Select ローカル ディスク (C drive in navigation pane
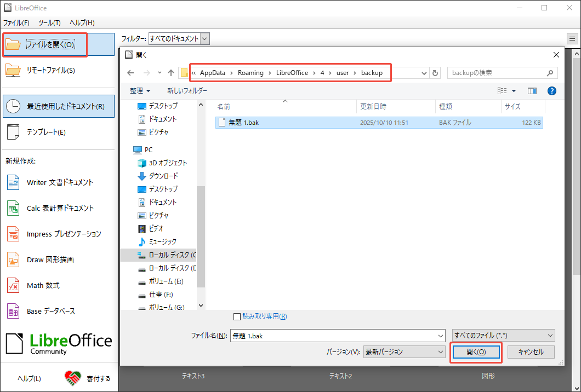This screenshot has height=392, width=581. pyautogui.click(x=158, y=255)
